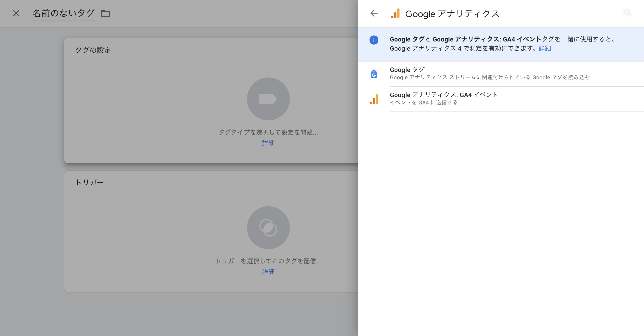Select the Google タグ tag type

click(x=501, y=74)
